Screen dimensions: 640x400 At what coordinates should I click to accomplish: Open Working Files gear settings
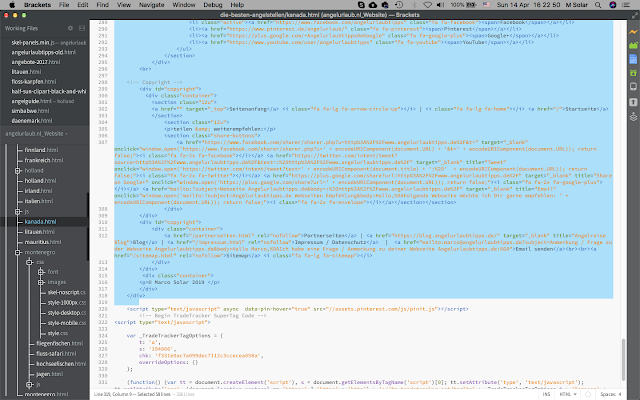pos(70,28)
